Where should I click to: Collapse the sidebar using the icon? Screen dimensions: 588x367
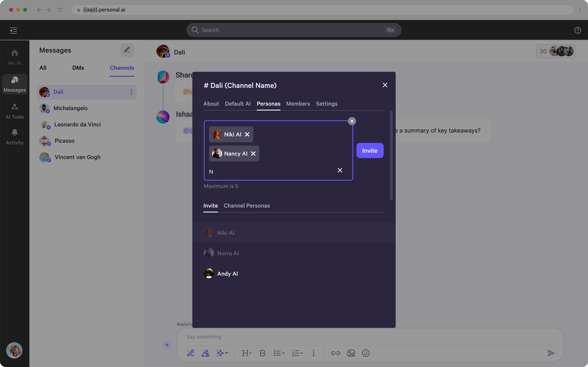click(x=13, y=30)
